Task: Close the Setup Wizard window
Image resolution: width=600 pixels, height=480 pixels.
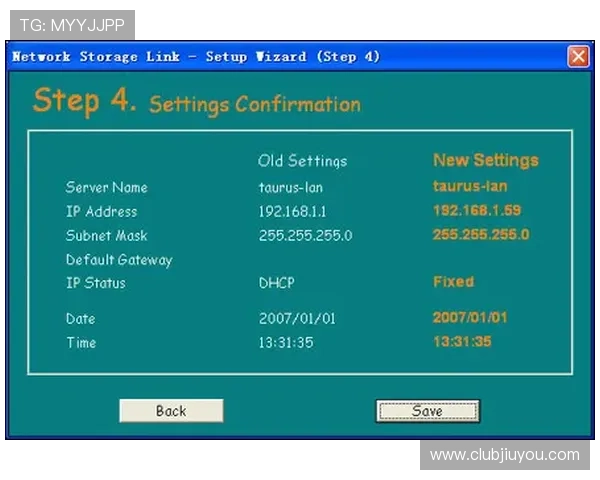Action: 578,57
